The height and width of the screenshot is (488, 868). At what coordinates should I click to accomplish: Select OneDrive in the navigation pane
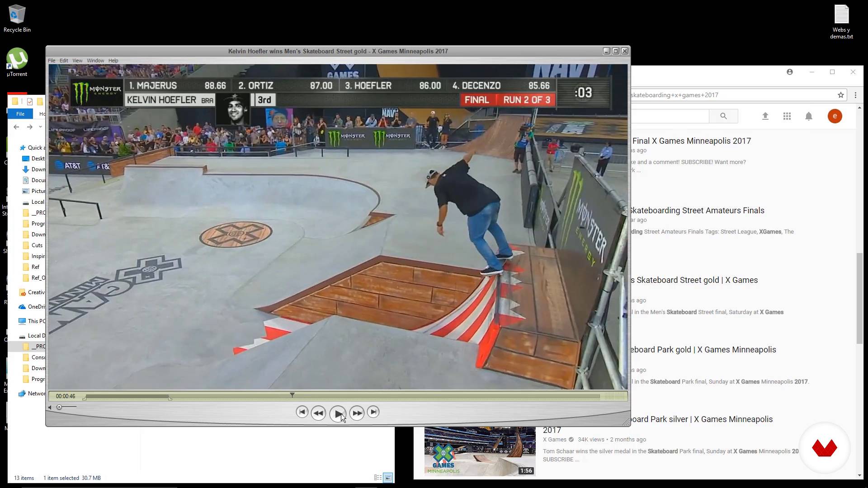[32, 307]
